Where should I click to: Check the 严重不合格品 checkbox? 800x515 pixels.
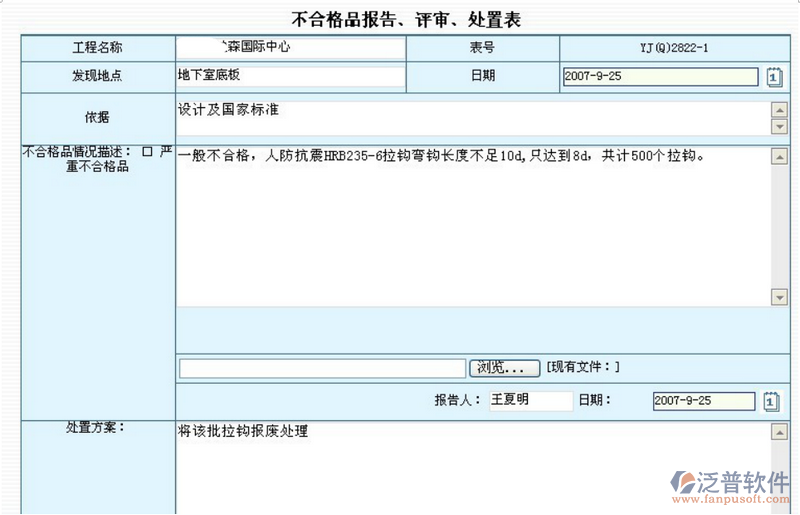pyautogui.click(x=147, y=152)
